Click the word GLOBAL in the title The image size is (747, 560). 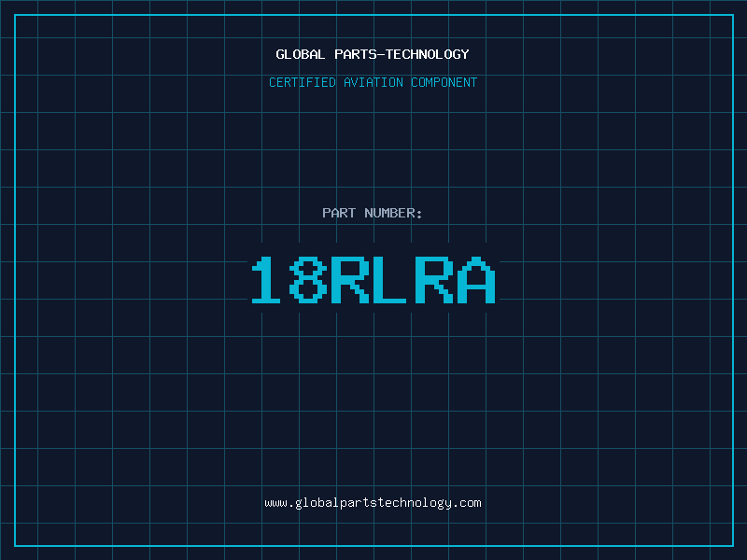point(301,54)
